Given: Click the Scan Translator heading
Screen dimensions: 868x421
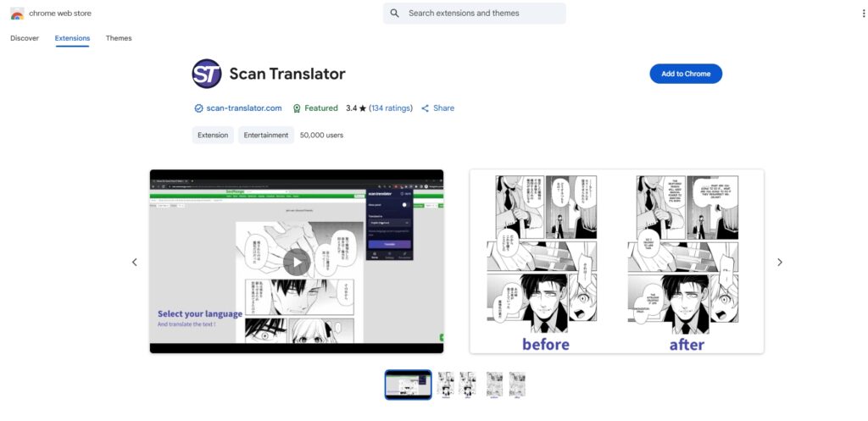Looking at the screenshot, I should [x=287, y=74].
